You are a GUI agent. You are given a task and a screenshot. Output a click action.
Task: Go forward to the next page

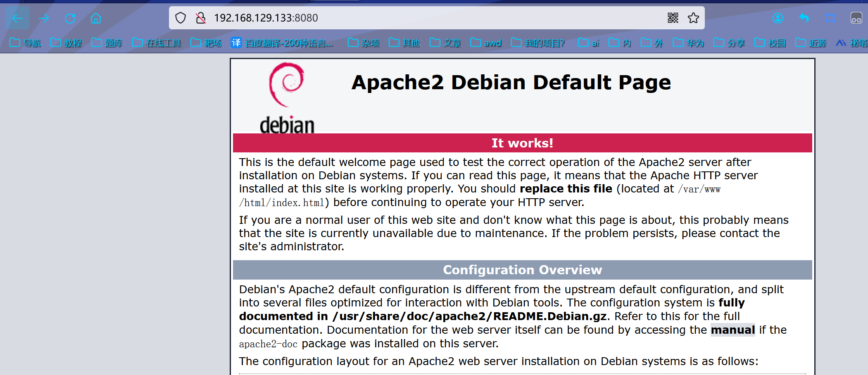click(x=44, y=18)
